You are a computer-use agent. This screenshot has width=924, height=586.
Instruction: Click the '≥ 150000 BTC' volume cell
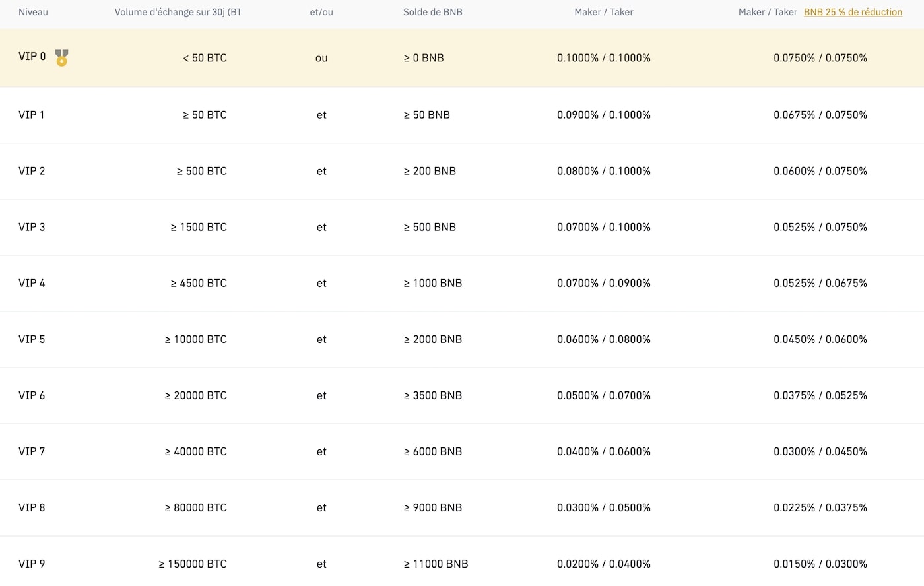[193, 564]
